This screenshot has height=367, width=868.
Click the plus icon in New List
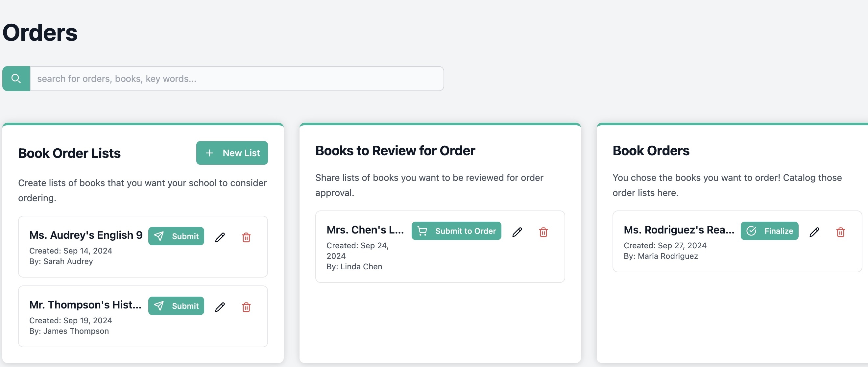pos(209,153)
